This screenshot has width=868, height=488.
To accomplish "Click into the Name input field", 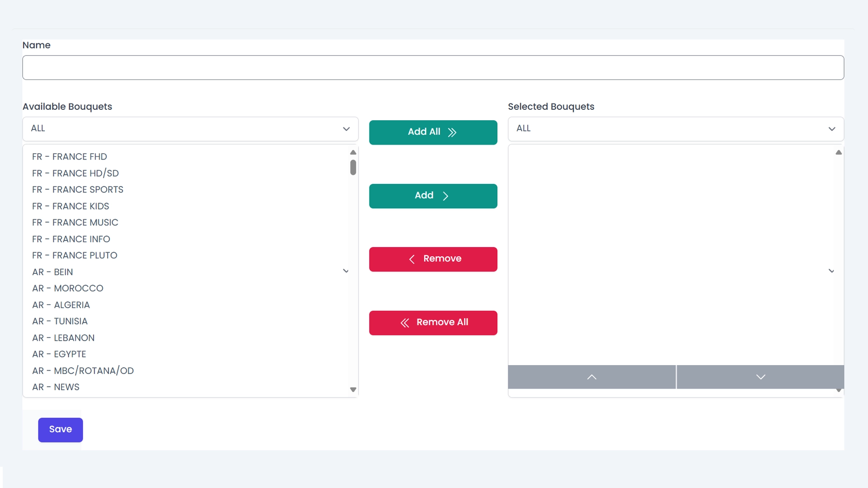I will coord(433,68).
